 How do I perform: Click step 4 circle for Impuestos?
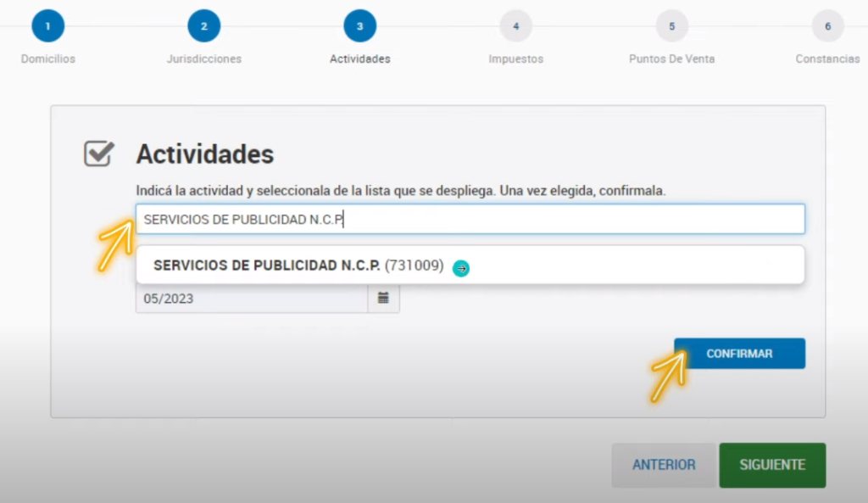(x=515, y=25)
